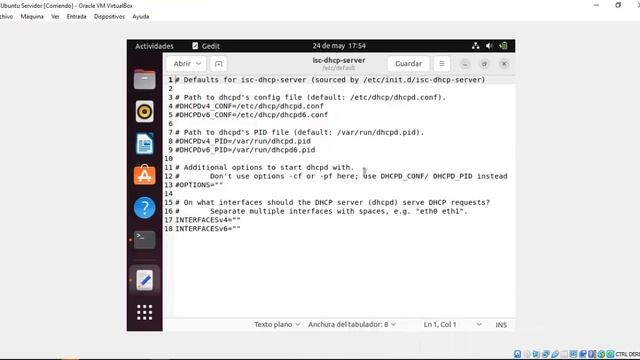Switch to Terminal in the dock
640x360 pixels.
coord(144,240)
